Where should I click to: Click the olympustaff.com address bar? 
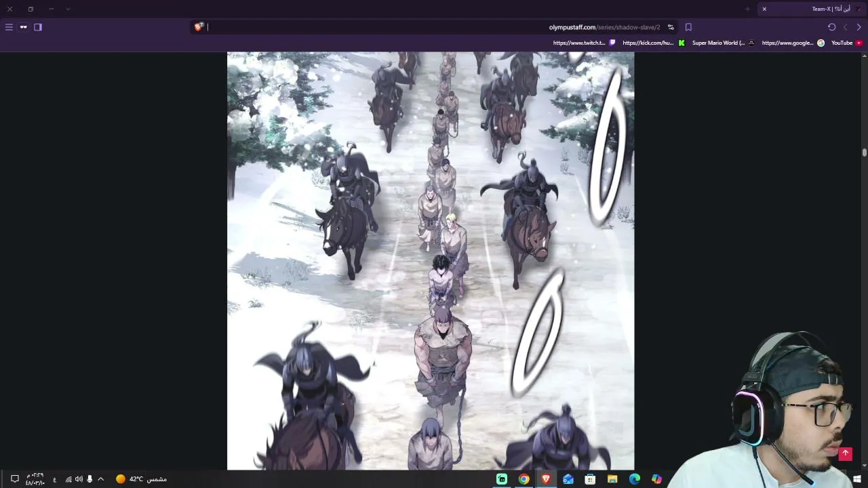(434, 27)
